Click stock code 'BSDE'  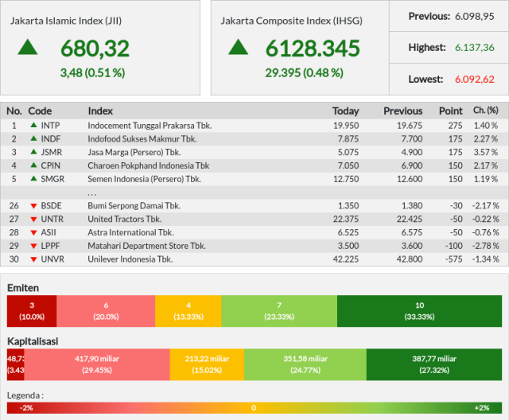coord(51,206)
